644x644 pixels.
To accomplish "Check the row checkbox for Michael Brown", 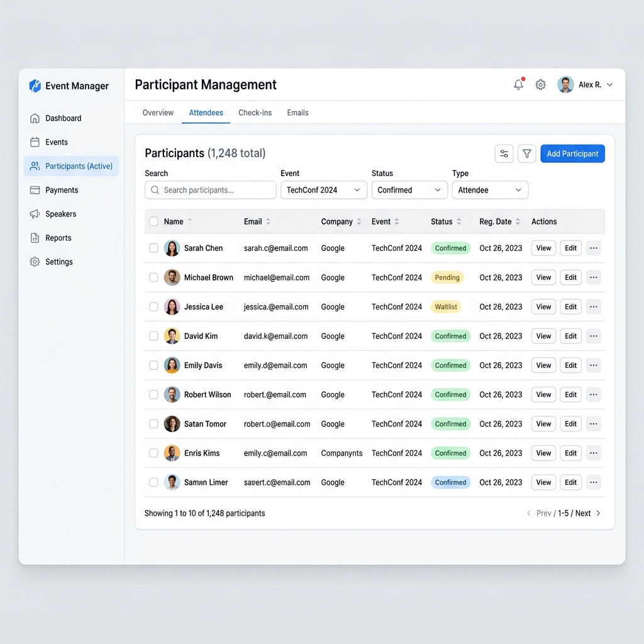I will 153,277.
